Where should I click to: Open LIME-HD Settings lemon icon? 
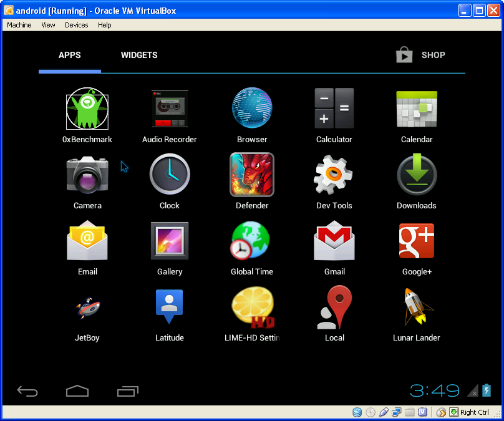tap(253, 307)
